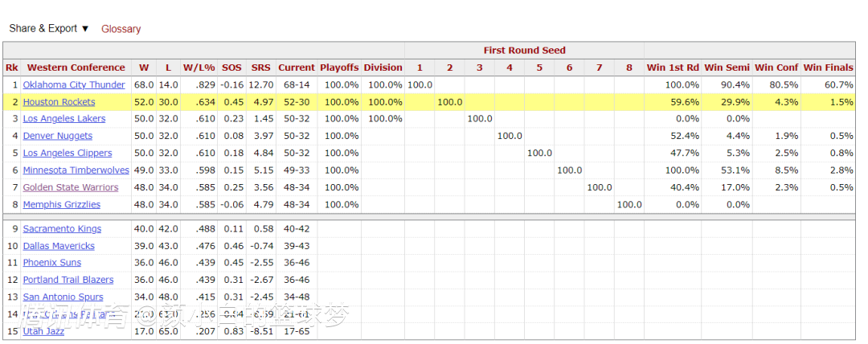The height and width of the screenshot is (344, 868).
Task: Sort by seed 1 column header
Action: click(420, 68)
